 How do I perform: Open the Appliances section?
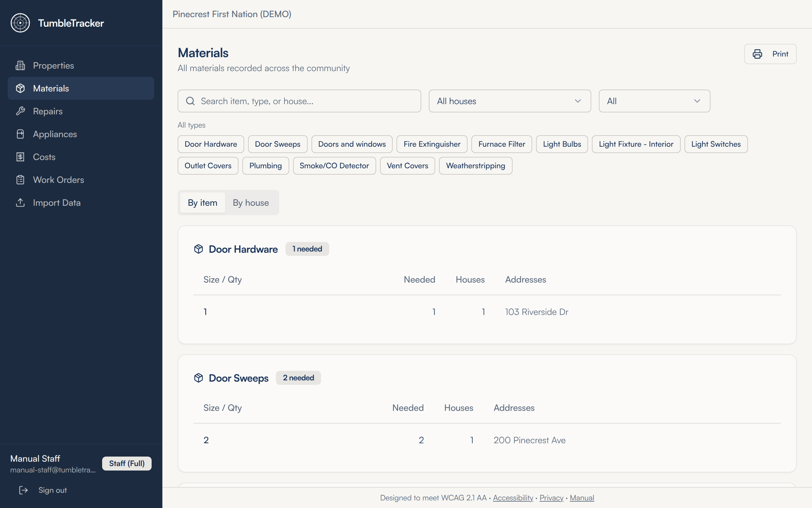81,134
